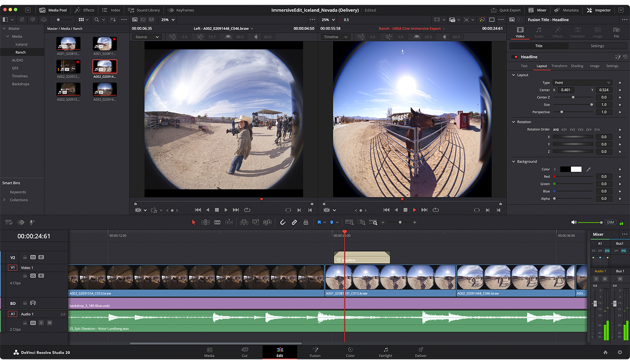Open the Source viewer mode dropdown
This screenshot has width=630, height=364.
(x=147, y=37)
